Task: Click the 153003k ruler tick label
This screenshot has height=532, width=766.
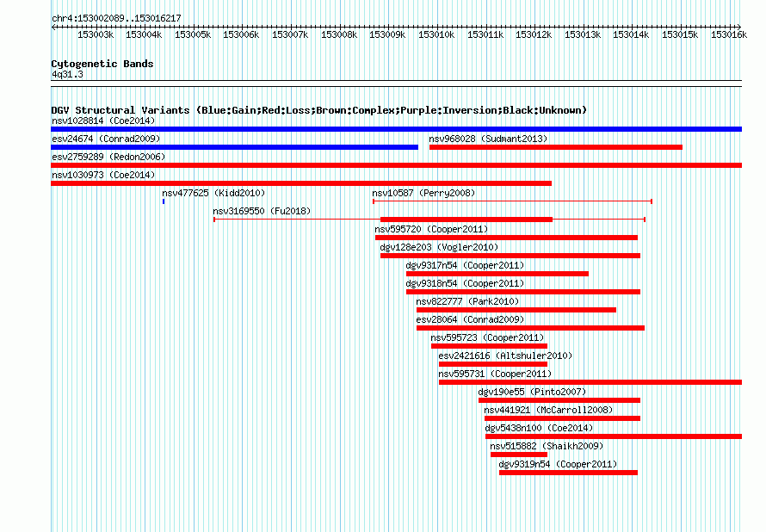Action: click(x=96, y=34)
